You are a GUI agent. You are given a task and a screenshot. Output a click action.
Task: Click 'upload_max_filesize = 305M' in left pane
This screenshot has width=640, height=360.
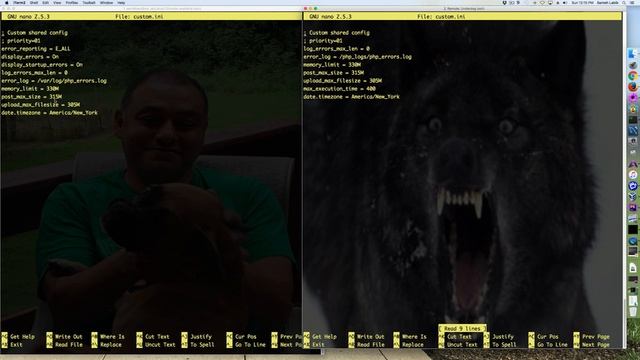point(40,104)
